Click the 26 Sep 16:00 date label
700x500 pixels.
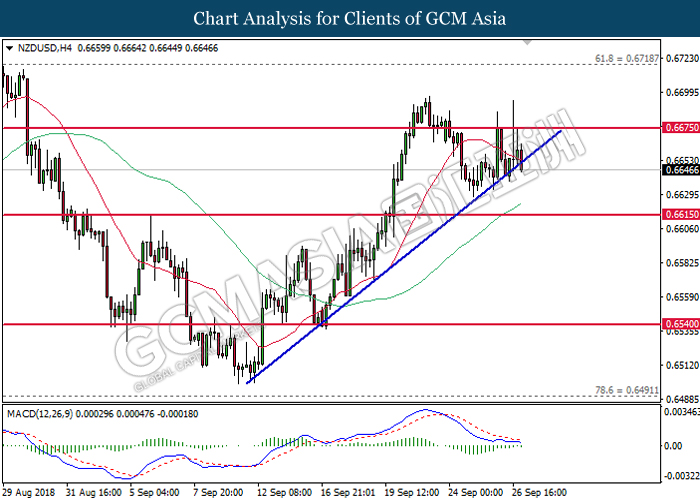(540, 493)
